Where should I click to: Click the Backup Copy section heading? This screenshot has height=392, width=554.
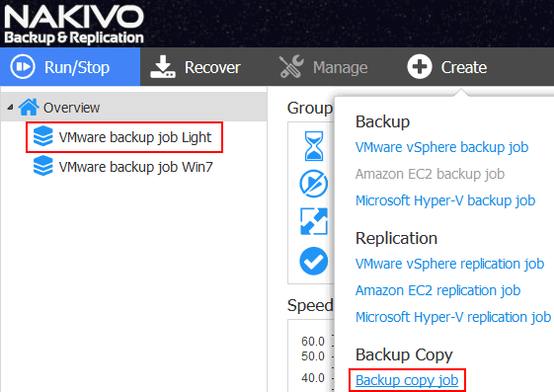404,354
